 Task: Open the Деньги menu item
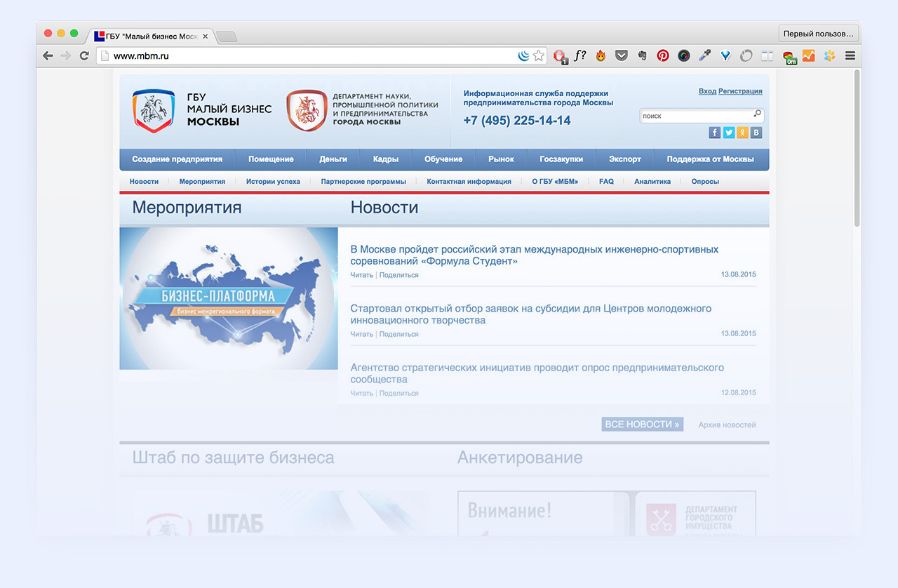333,159
